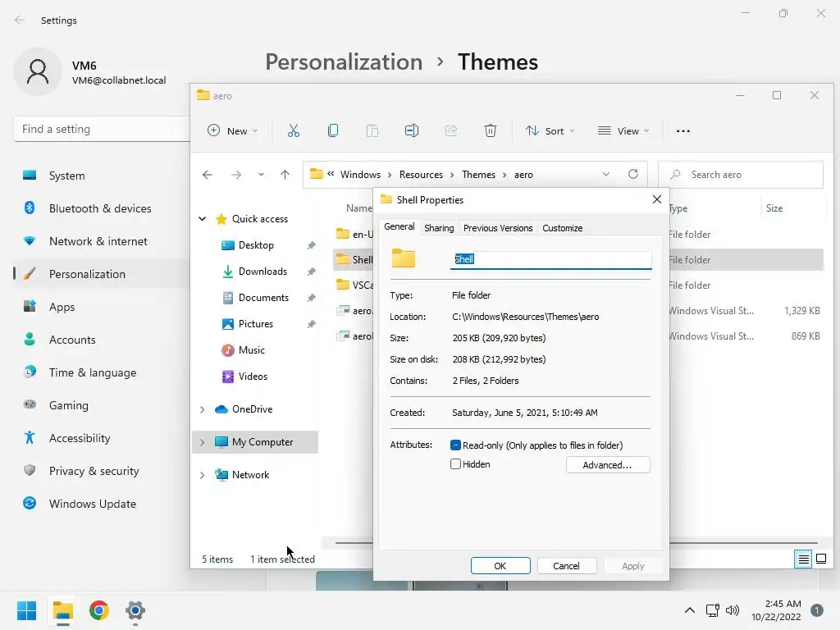Viewport: 840px width, 630px height.
Task: Show hidden system tray icons
Action: pos(689,610)
